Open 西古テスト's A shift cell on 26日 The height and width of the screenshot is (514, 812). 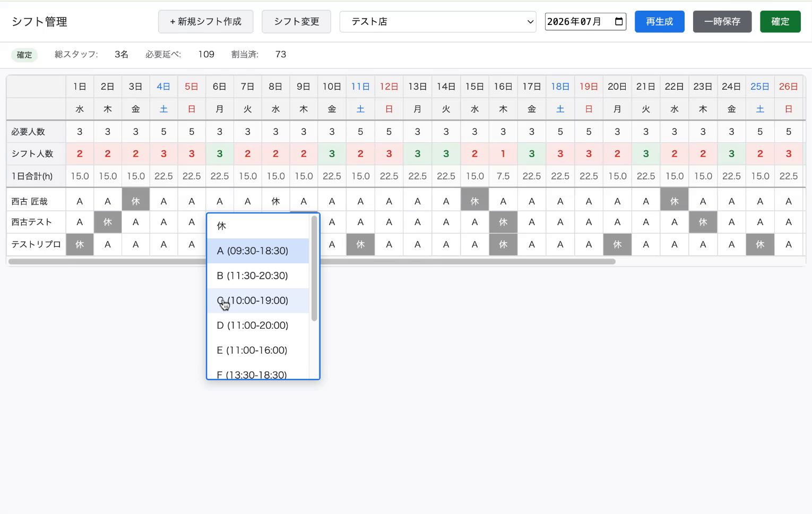[x=789, y=222]
